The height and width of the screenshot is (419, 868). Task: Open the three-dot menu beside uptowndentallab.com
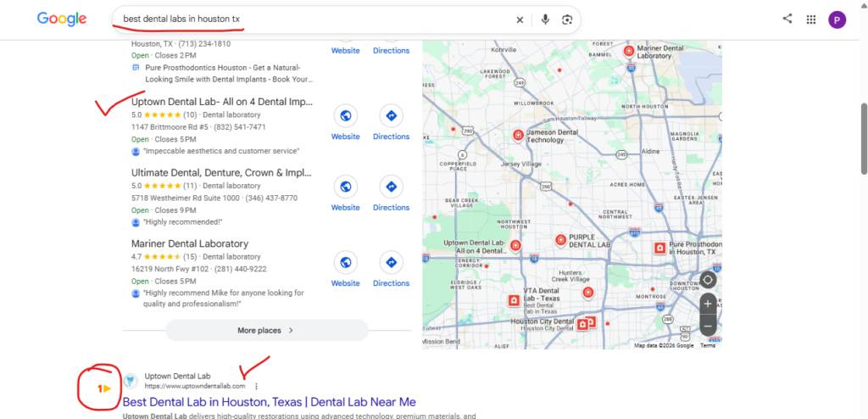pos(256,386)
